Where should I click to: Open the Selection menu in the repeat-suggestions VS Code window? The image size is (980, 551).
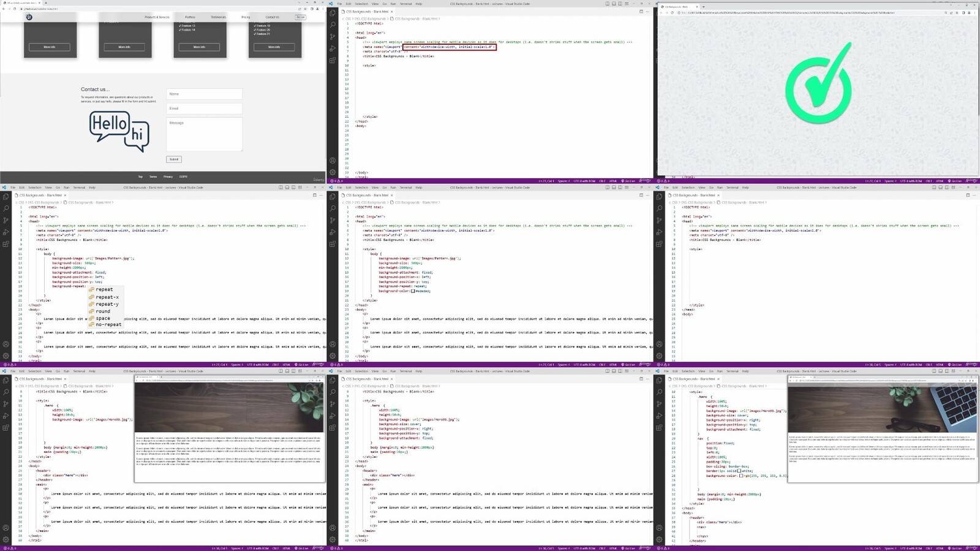34,188
